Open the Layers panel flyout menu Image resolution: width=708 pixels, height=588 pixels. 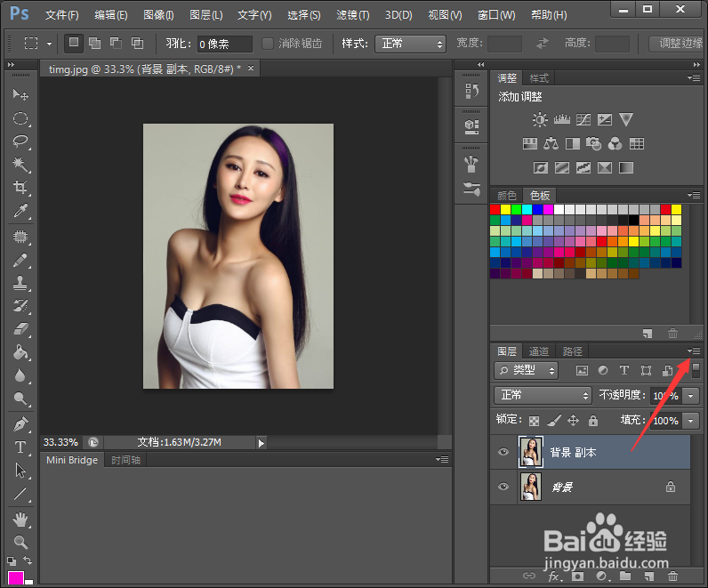click(694, 350)
